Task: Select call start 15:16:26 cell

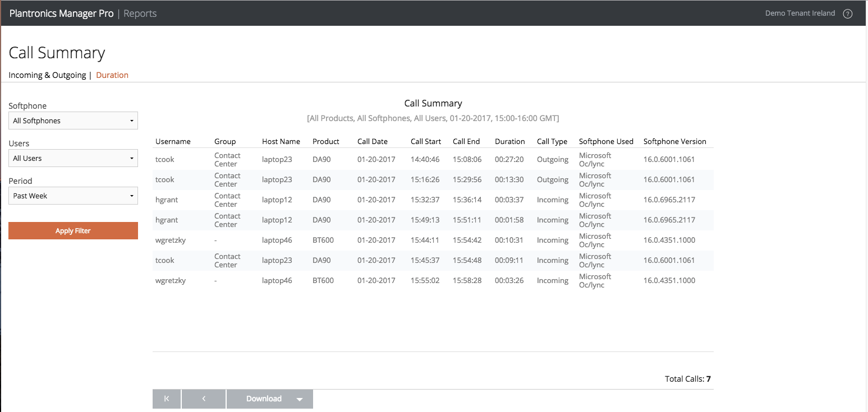Action: pyautogui.click(x=425, y=179)
